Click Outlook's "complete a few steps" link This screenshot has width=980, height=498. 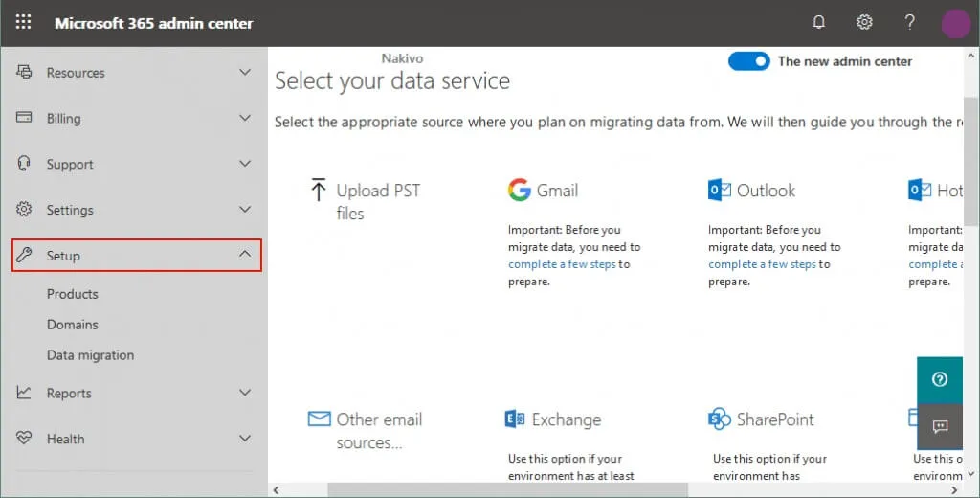[762, 264]
